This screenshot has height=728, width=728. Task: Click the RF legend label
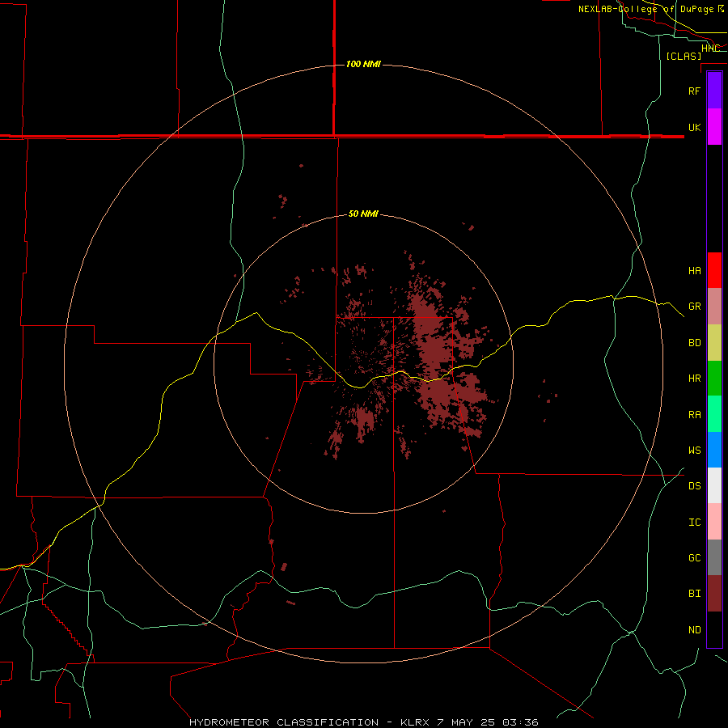click(694, 91)
